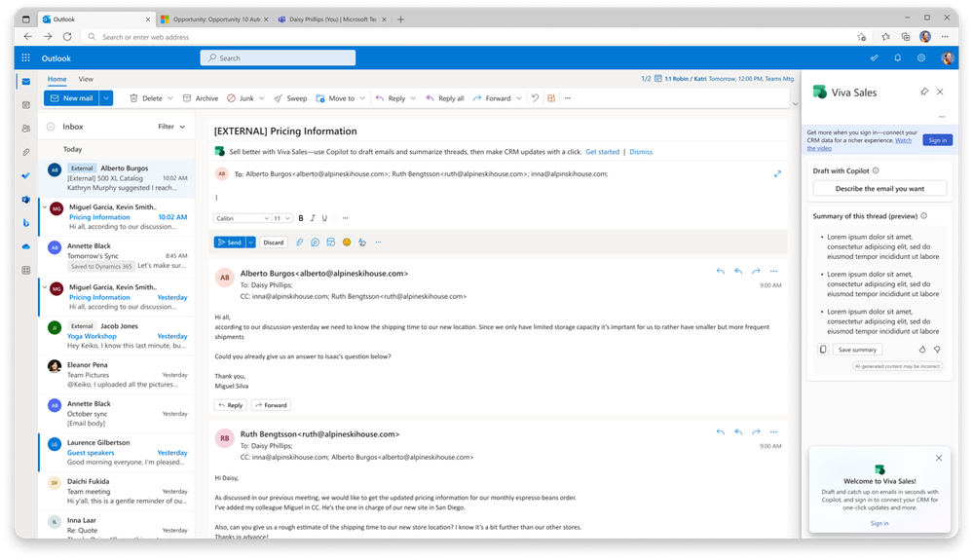Collapse the 10:02 AM Pricing Information conversation
The height and width of the screenshot is (560, 973).
pos(45,207)
